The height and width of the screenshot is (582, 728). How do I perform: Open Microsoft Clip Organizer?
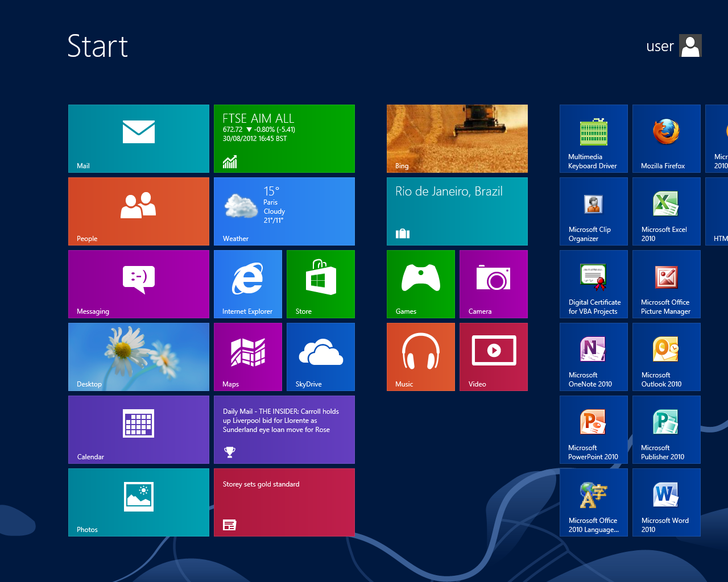(x=594, y=211)
